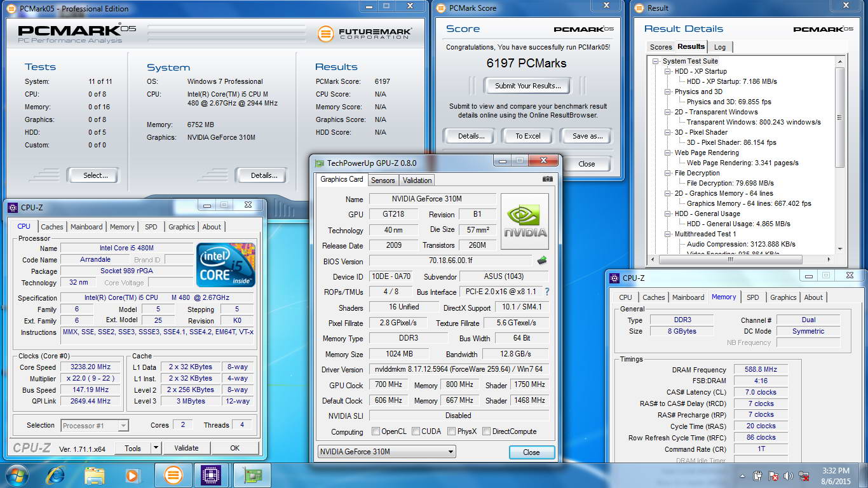This screenshot has height=488, width=868.
Task: Enable the OpenCL checkbox in GPU-Z
Action: (x=376, y=431)
